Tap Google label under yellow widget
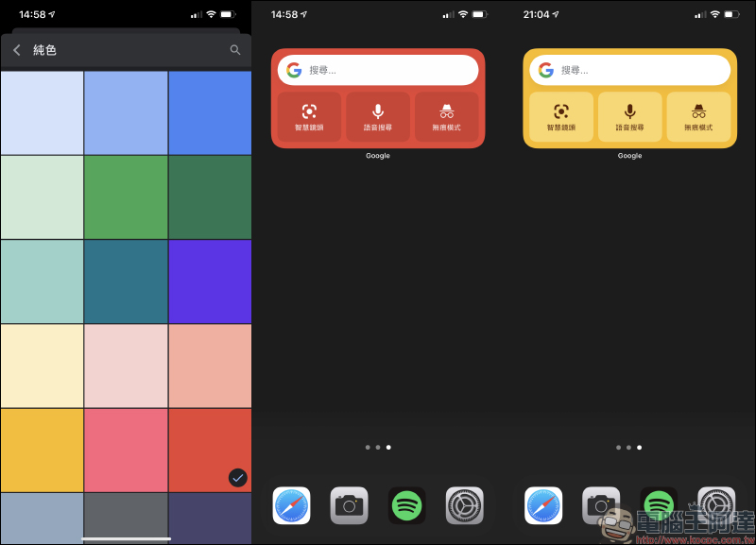This screenshot has height=545, width=756. coord(629,156)
